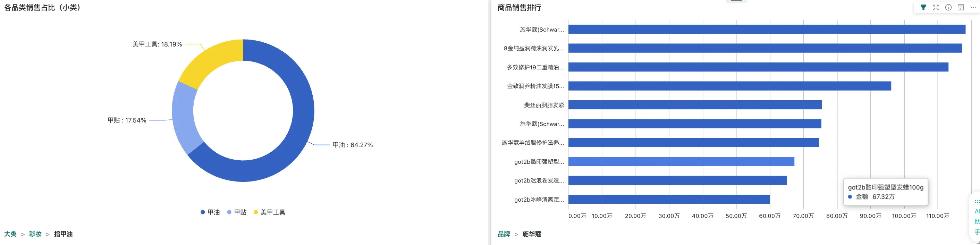Toggle 美甲工具 series via legend label
The width and height of the screenshot is (980, 245).
pos(273,212)
